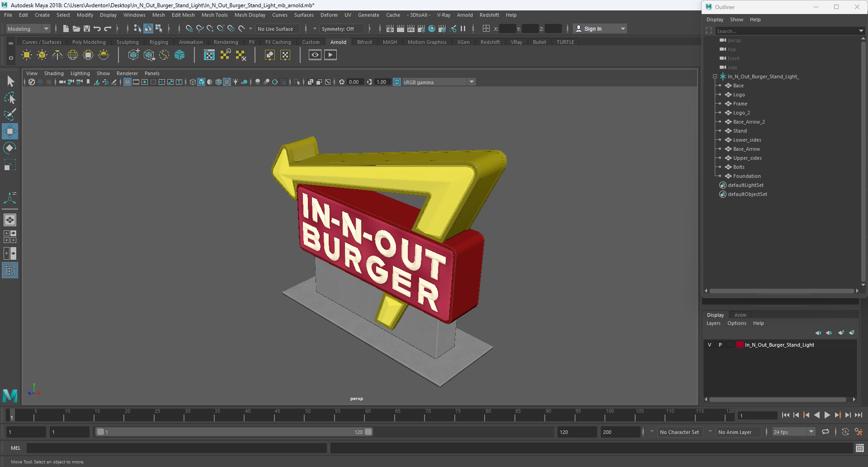868x467 pixels.
Task: Open Outliner Display menu
Action: (x=715, y=19)
